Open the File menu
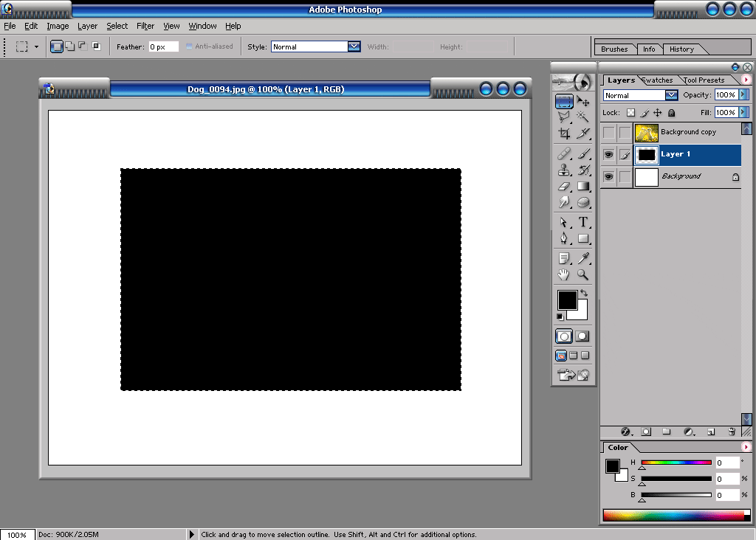The width and height of the screenshot is (756, 540). 10,26
